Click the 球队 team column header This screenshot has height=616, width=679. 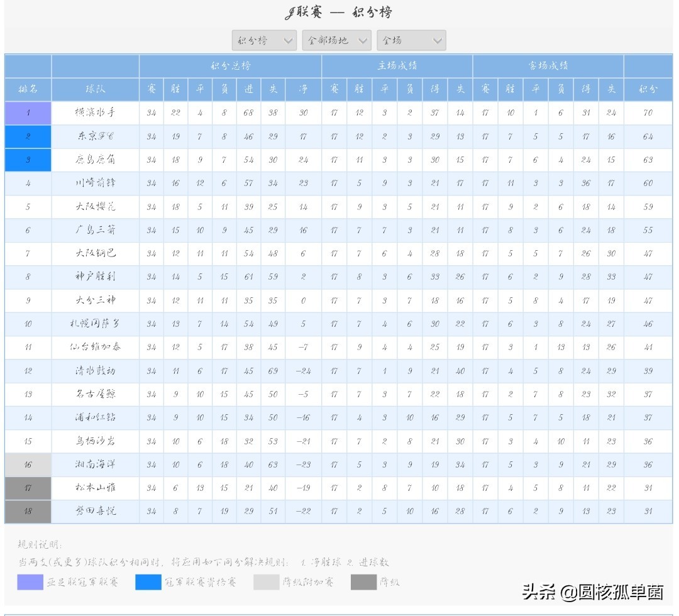coord(97,89)
